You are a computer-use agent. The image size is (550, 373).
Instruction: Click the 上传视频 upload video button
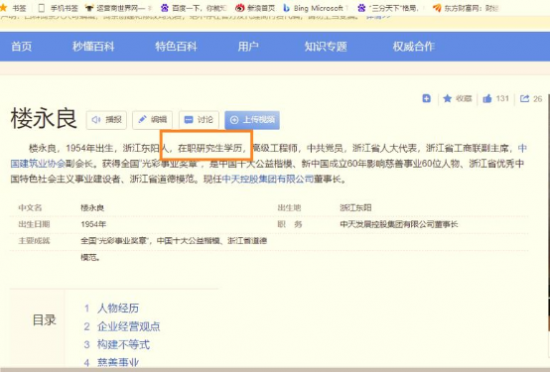tap(252, 120)
